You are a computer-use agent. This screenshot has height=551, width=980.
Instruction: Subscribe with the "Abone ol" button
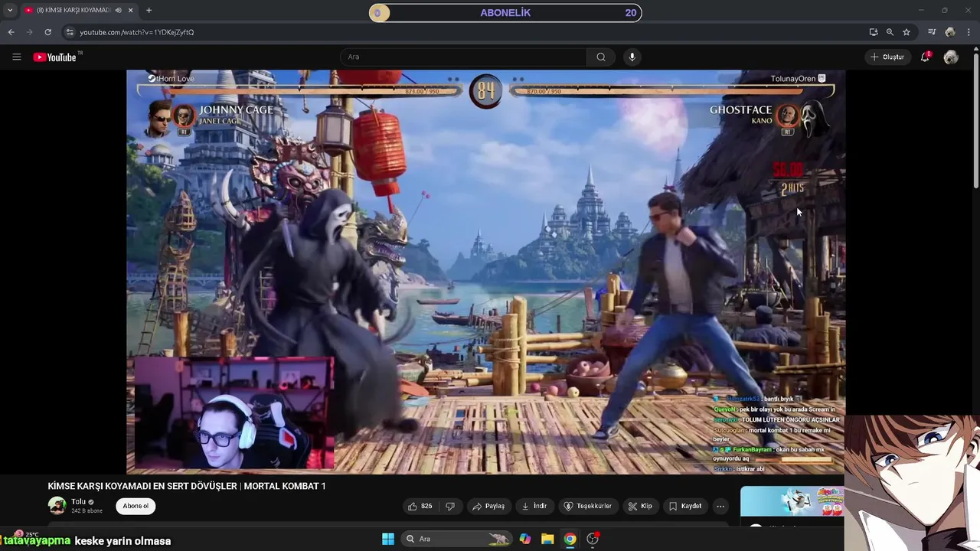point(136,506)
